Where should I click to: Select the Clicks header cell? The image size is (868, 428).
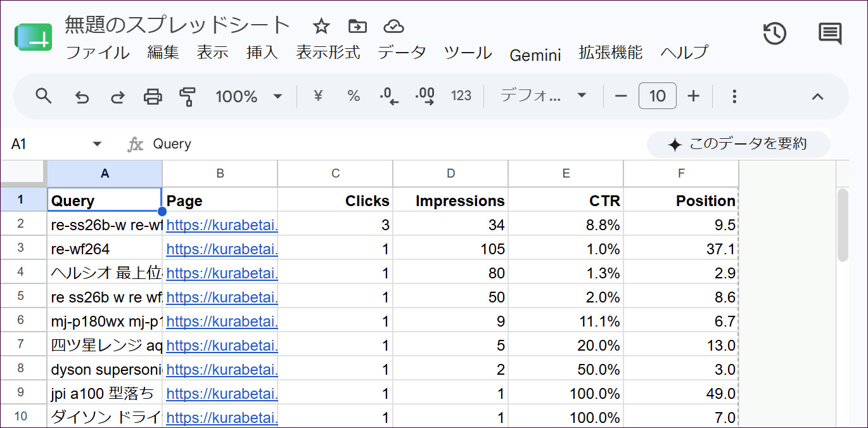pyautogui.click(x=335, y=200)
